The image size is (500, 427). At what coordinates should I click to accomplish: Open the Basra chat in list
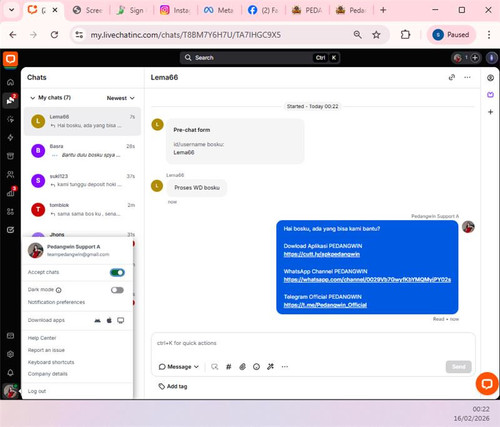pyautogui.click(x=82, y=151)
